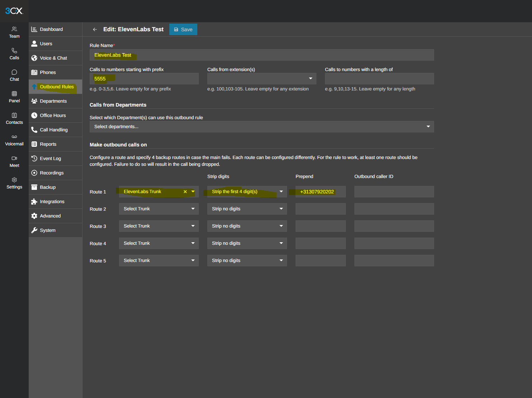Click the Event Log history icon
Screen dimensions: 532x398
click(34, 159)
